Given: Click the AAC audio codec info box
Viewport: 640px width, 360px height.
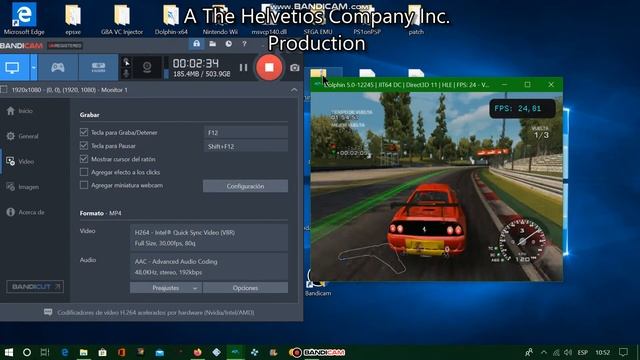Looking at the screenshot, I should point(209,267).
